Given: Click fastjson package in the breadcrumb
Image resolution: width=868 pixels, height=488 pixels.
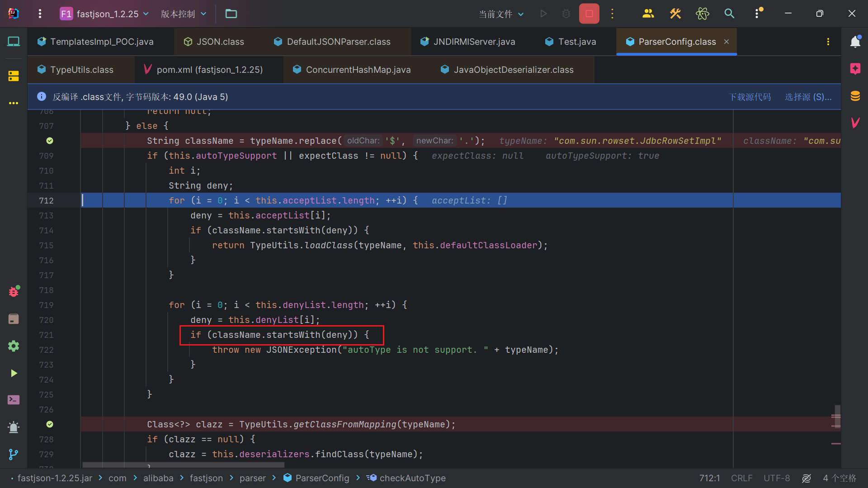Looking at the screenshot, I should 206,478.
